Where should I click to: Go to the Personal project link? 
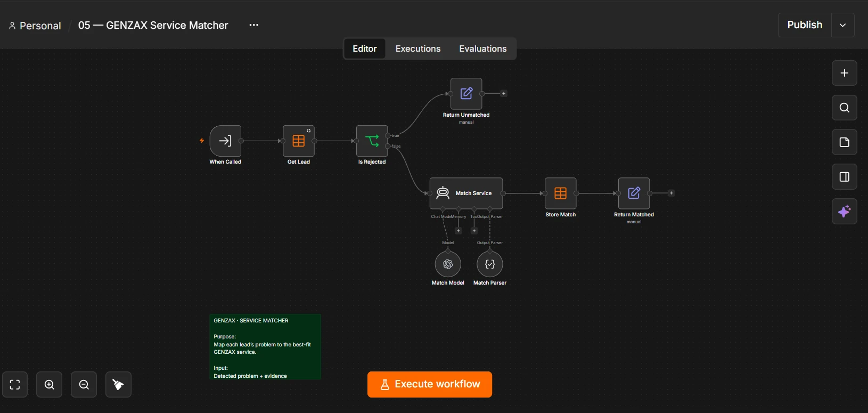pyautogui.click(x=35, y=26)
